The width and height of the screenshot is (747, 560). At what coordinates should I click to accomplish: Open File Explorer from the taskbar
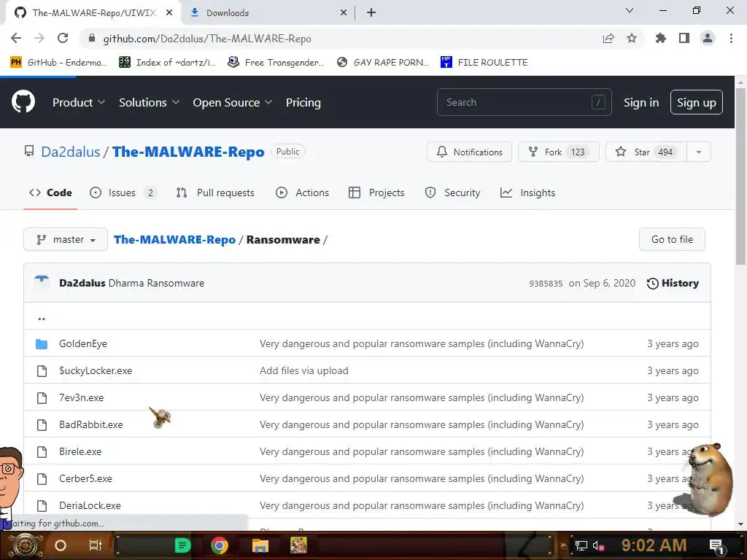coord(260,545)
